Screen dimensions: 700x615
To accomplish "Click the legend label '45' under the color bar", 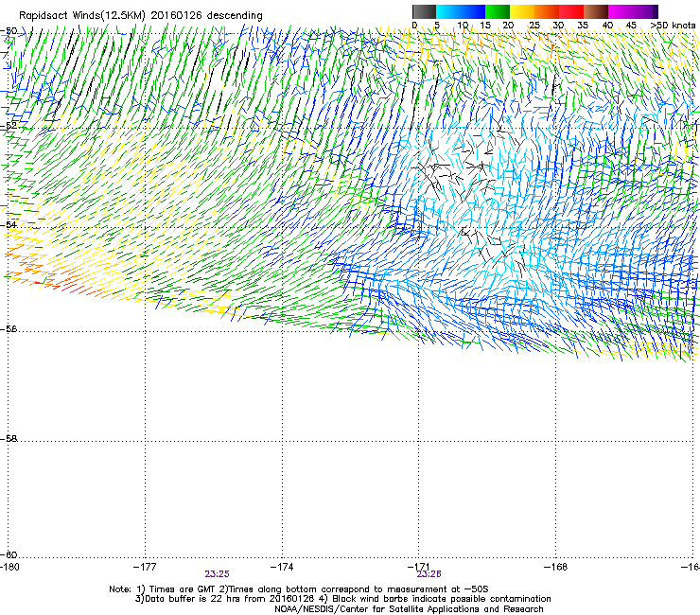I will [x=631, y=25].
